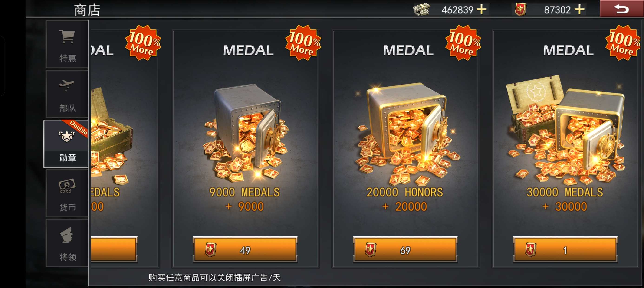Tap the cash stack icon

point(421,10)
